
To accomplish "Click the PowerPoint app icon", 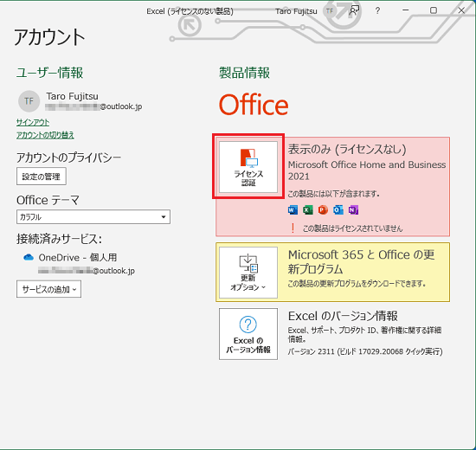I will (323, 209).
